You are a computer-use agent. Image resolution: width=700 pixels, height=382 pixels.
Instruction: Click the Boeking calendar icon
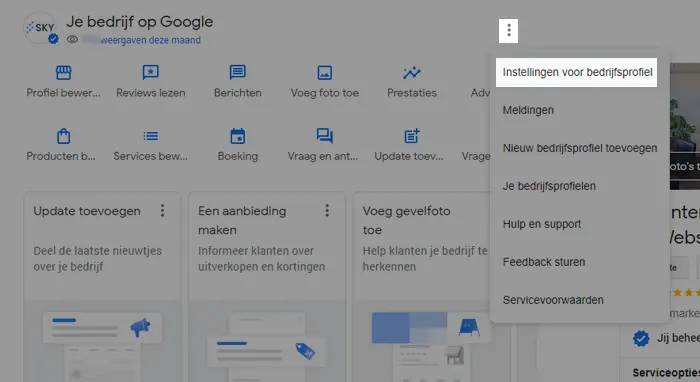click(x=238, y=136)
